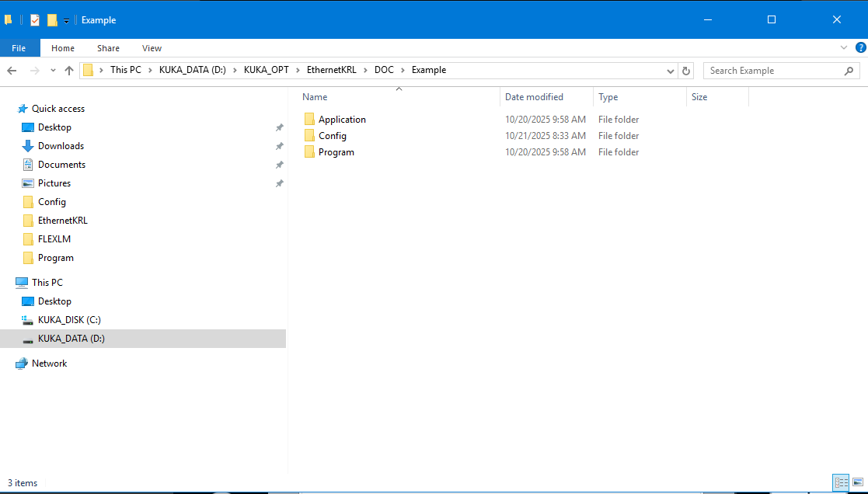The image size is (868, 494).
Task: Go forward with the Forward arrow
Action: (x=34, y=70)
